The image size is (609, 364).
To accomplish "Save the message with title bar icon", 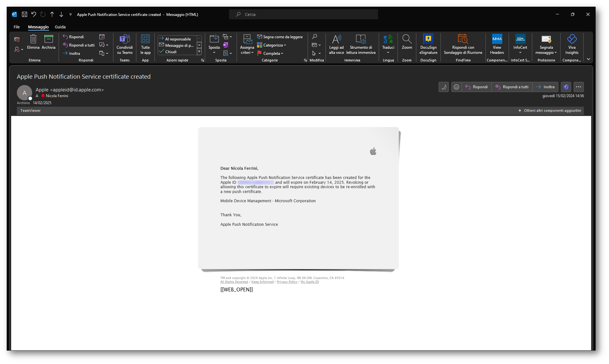I will pos(24,14).
